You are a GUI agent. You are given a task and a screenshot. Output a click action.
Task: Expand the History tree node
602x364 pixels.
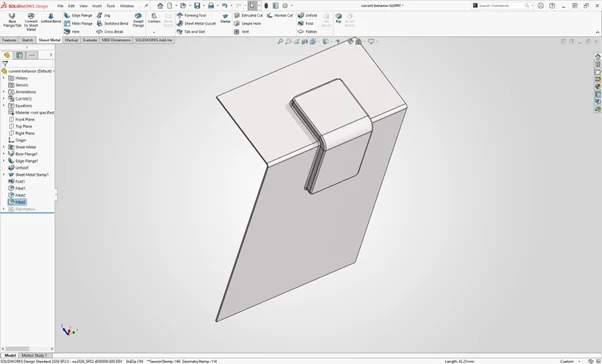(4, 78)
